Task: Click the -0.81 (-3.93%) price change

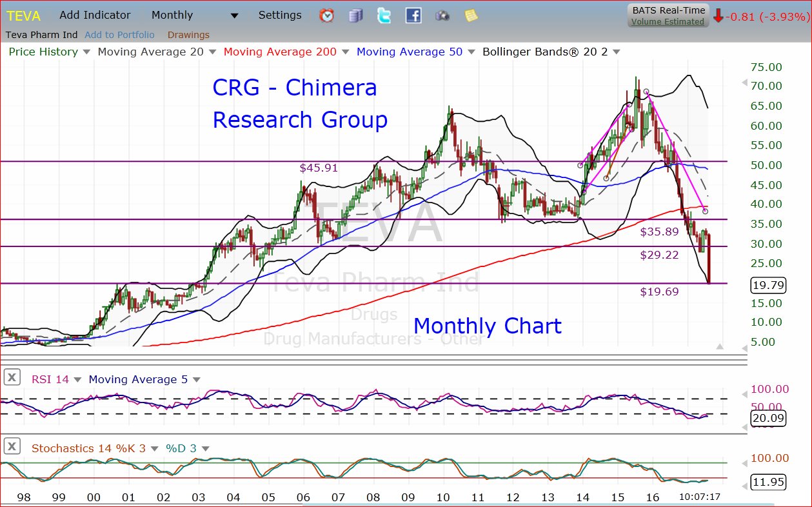Action: pos(767,15)
